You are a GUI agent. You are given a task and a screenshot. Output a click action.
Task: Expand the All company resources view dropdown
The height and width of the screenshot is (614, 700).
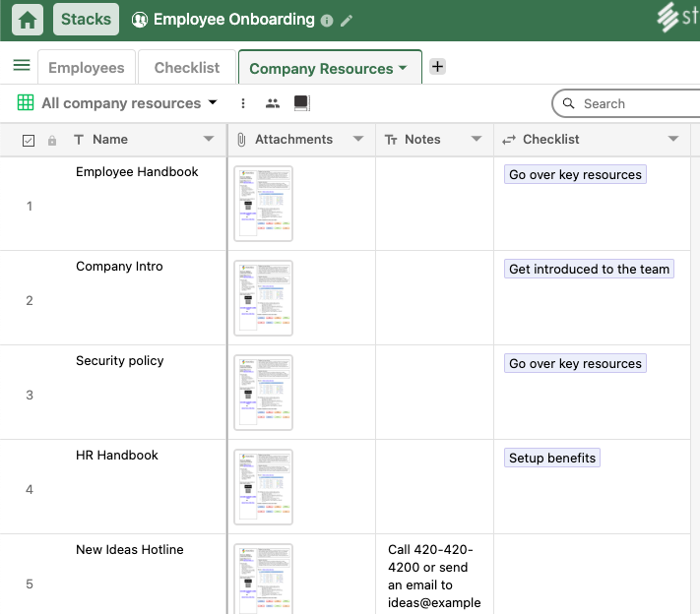[212, 103]
